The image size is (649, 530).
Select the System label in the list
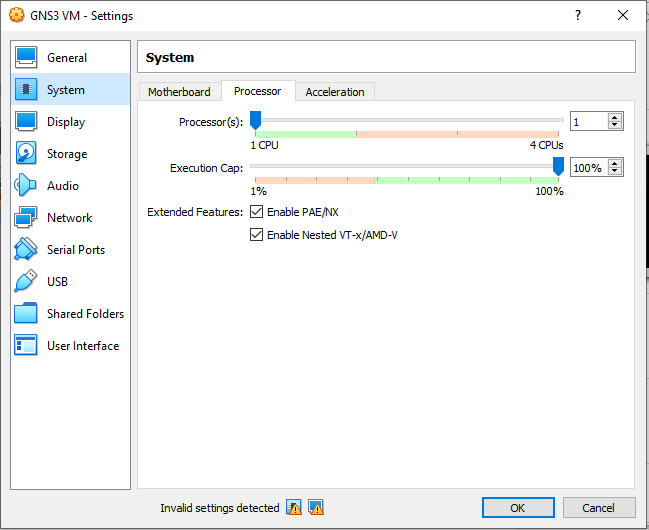click(66, 89)
